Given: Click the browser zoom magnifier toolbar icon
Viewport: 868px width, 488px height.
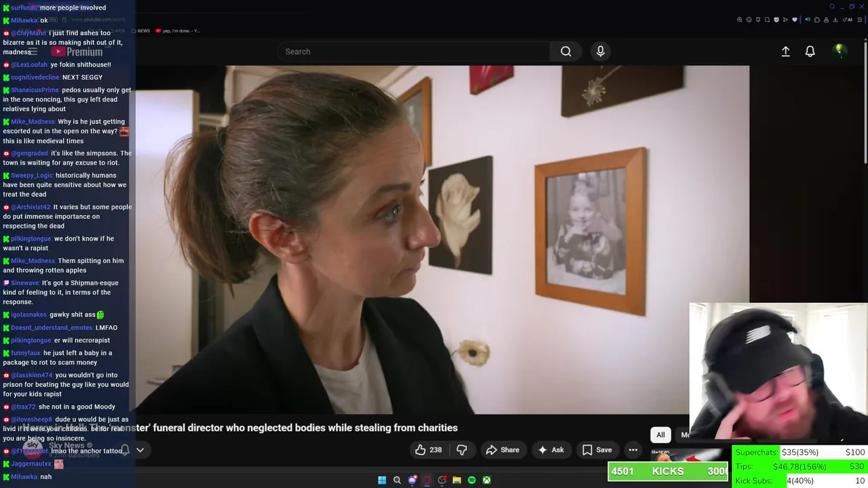Looking at the screenshot, I should point(739,20).
